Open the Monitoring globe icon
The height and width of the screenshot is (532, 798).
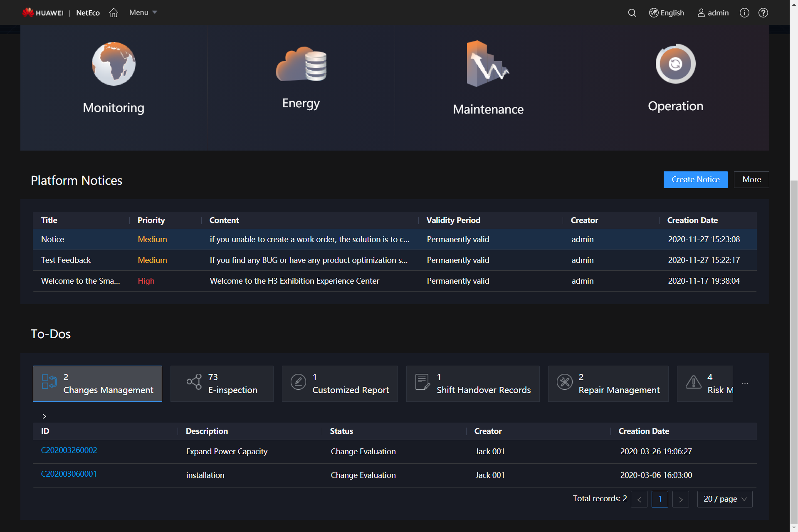click(114, 64)
